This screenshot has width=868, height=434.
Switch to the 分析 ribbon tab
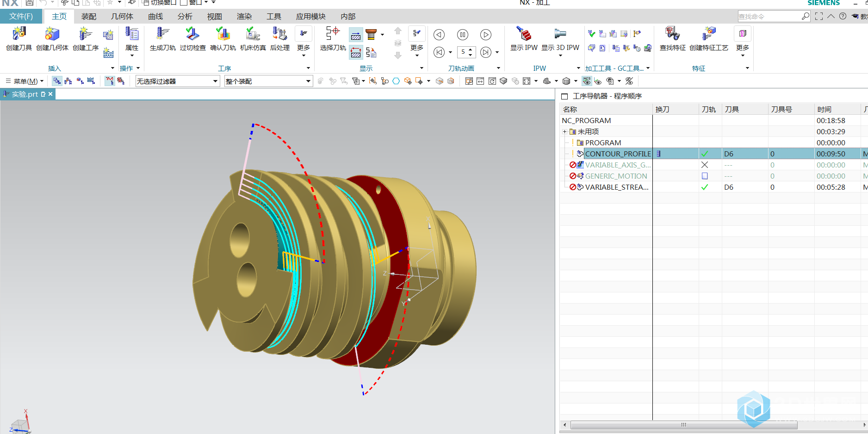185,16
